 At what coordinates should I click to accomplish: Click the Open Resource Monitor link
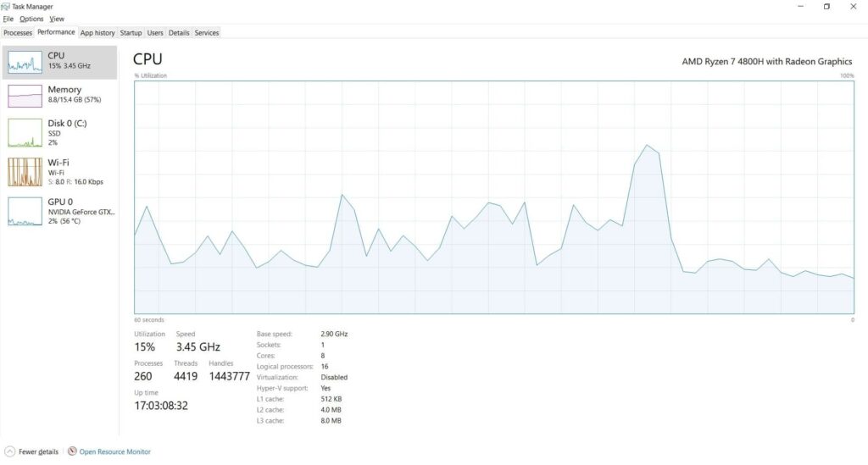pyautogui.click(x=114, y=451)
